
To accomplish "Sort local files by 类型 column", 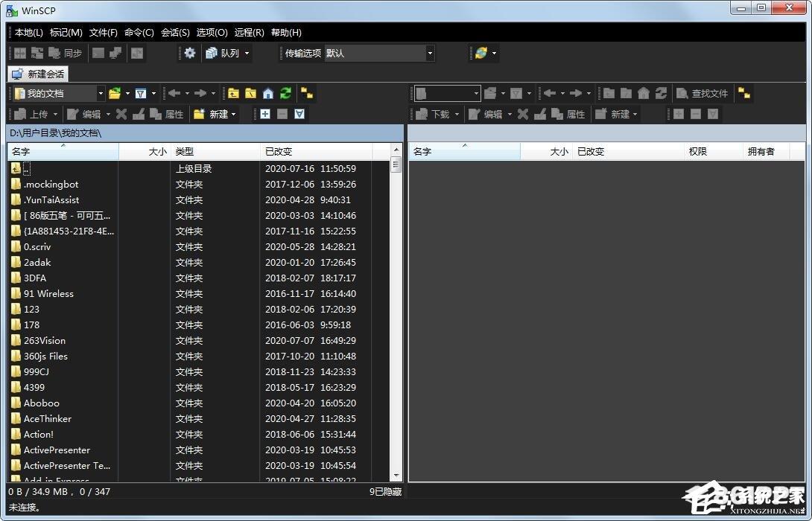I will pyautogui.click(x=215, y=152).
